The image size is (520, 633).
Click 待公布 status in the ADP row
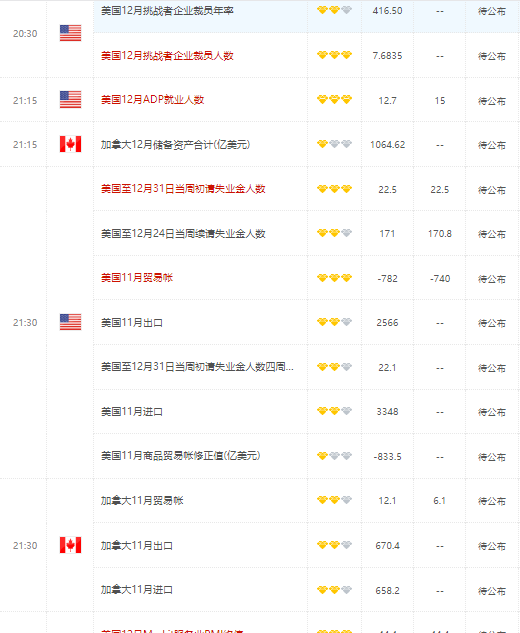pyautogui.click(x=492, y=101)
